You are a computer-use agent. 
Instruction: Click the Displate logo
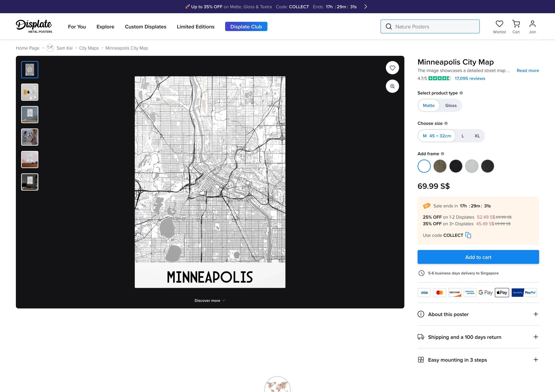34,26
